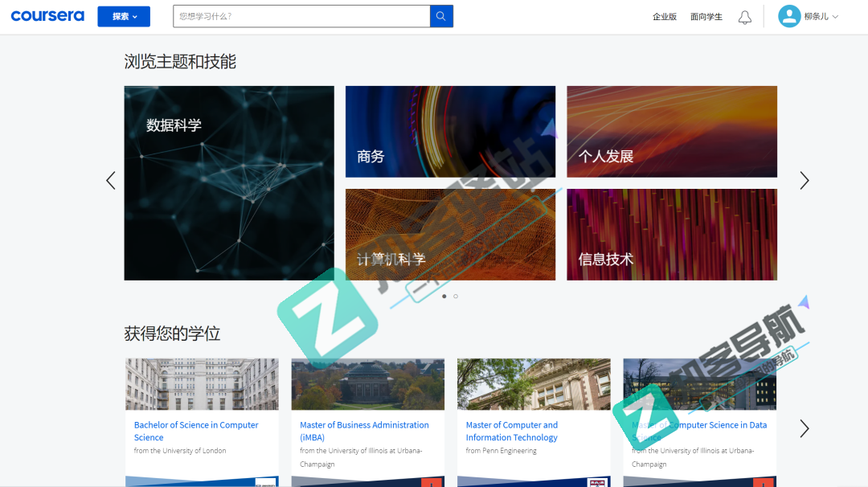This screenshot has height=487, width=868.
Task: Select the first carousel indicator dot
Action: (x=444, y=296)
